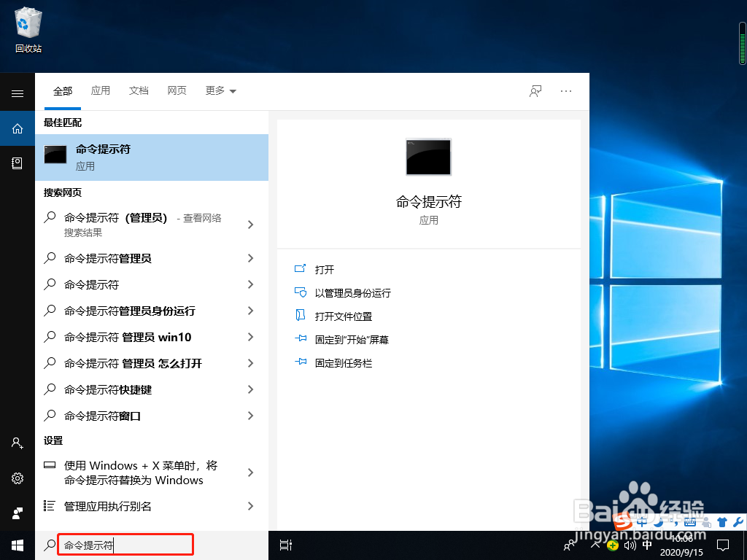Expand the 更多 dropdown in the search tabs
Image resolution: width=747 pixels, height=560 pixels.
point(220,90)
